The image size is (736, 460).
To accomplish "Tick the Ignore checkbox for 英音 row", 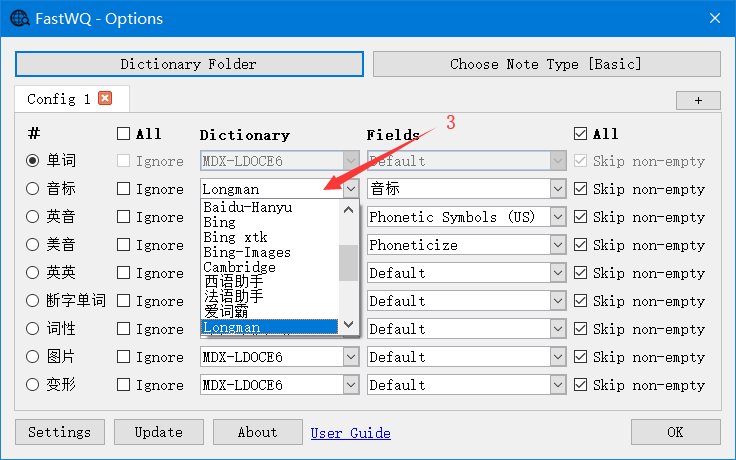I will click(124, 217).
